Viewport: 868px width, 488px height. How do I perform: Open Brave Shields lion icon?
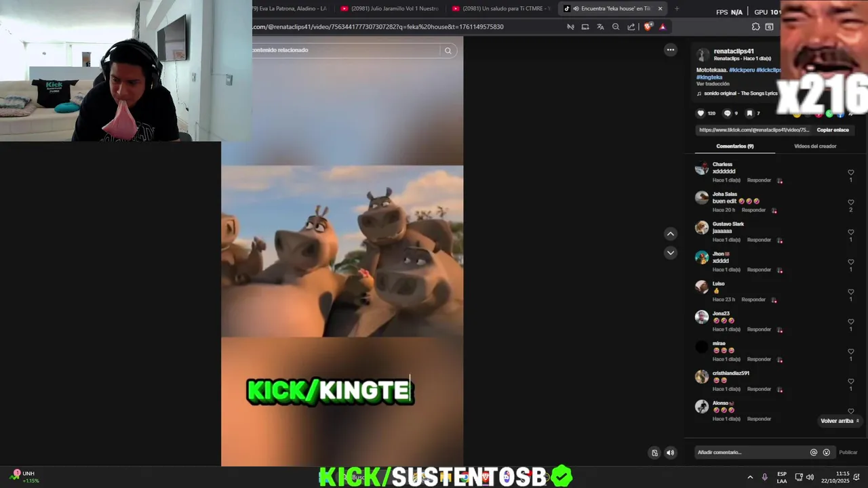pyautogui.click(x=648, y=27)
